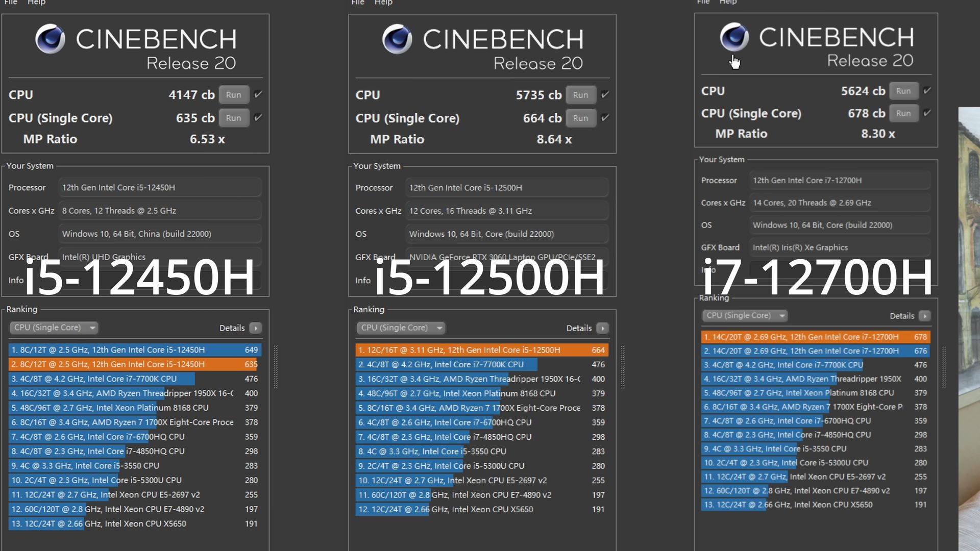Click the Cinebench logo in the i5-12450H window
Image resolution: width=980 pixels, height=551 pixels.
coord(50,39)
